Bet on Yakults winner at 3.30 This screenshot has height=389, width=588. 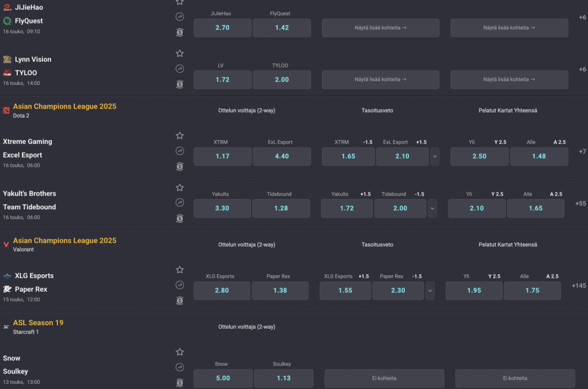[222, 208]
